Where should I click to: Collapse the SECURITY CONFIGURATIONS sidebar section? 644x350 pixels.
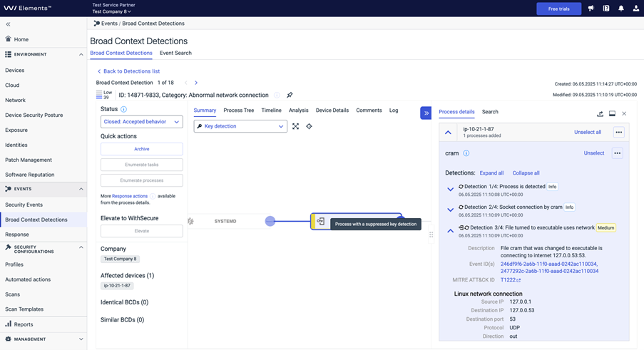click(81, 247)
